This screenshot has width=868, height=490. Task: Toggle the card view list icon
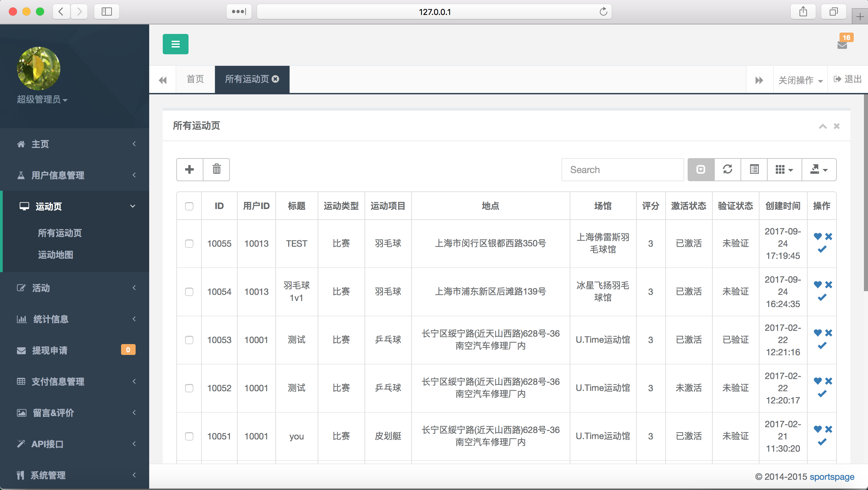tap(754, 169)
